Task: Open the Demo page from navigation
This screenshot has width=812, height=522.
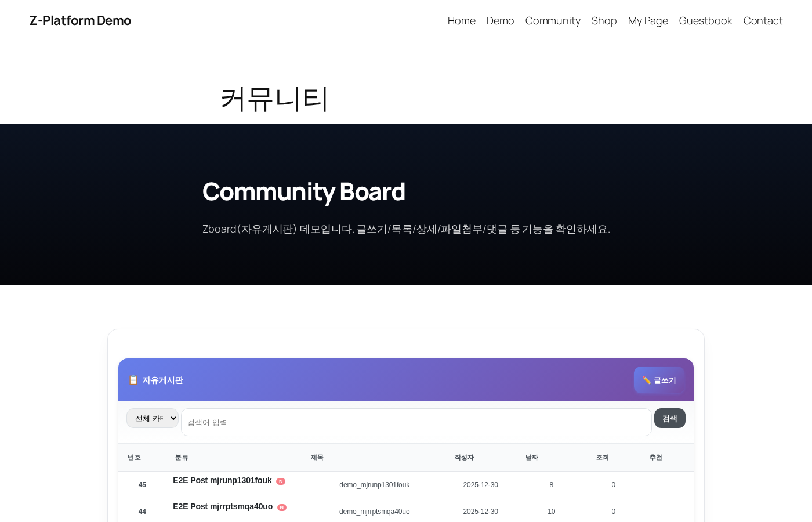Action: 500,20
